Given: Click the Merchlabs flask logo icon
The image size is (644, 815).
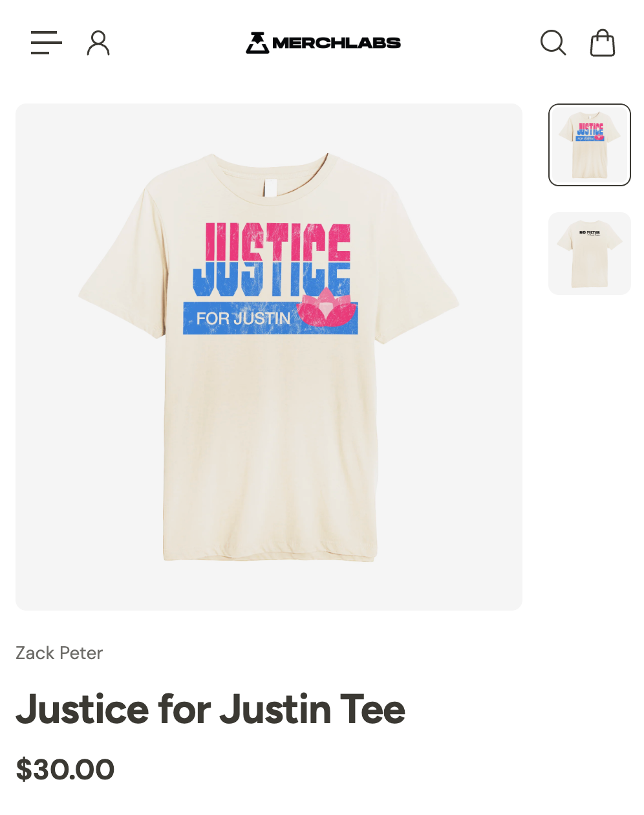Looking at the screenshot, I should tap(257, 43).
